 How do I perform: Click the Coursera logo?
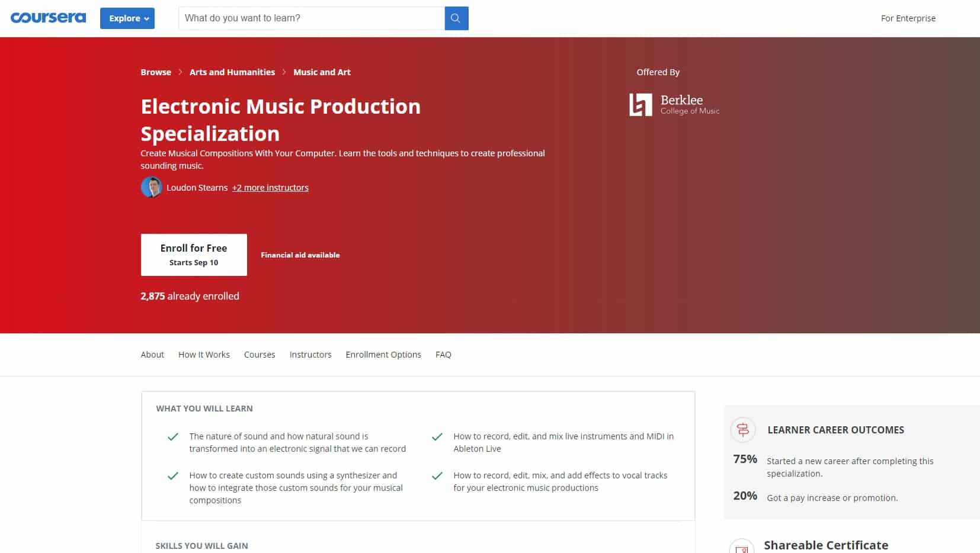coord(48,18)
